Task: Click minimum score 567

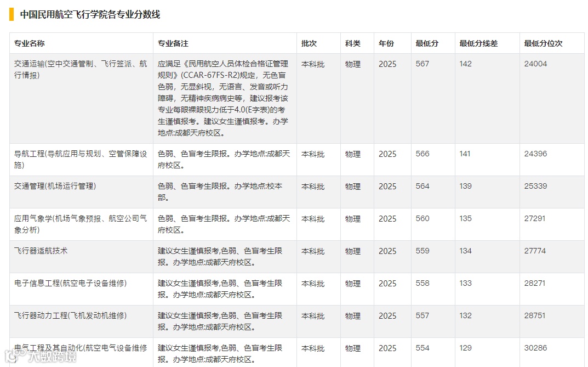Action: (x=423, y=64)
